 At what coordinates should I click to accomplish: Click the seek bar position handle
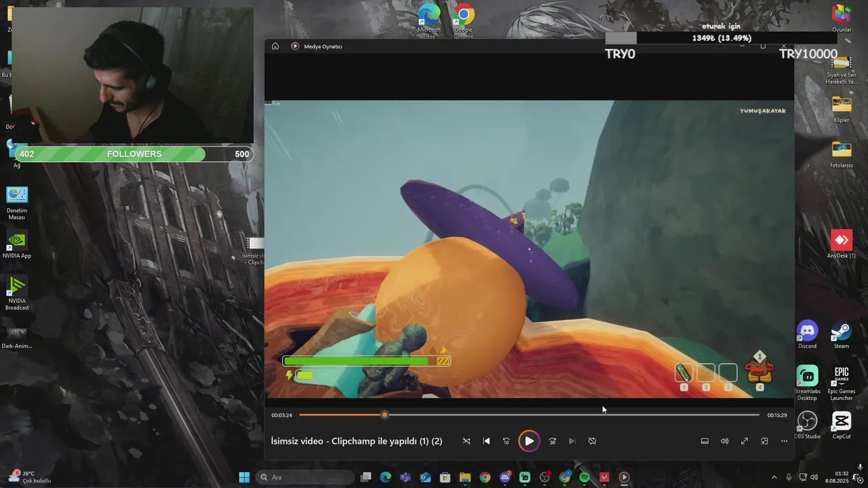click(x=384, y=415)
